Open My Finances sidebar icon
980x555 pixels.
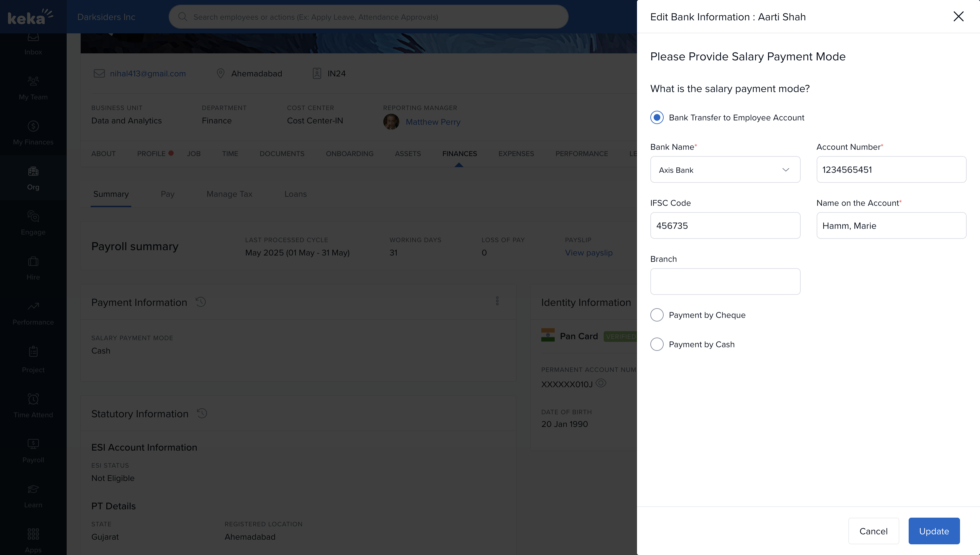tap(33, 133)
